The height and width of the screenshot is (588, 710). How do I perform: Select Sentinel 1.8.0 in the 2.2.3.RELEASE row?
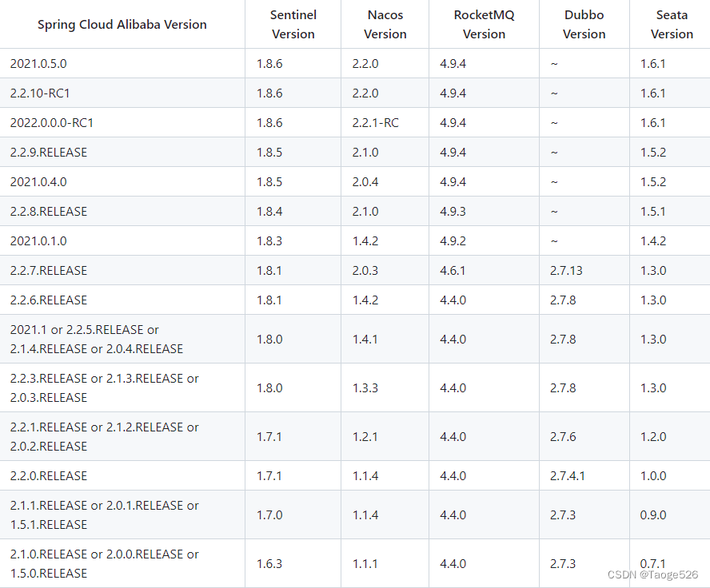point(269,388)
